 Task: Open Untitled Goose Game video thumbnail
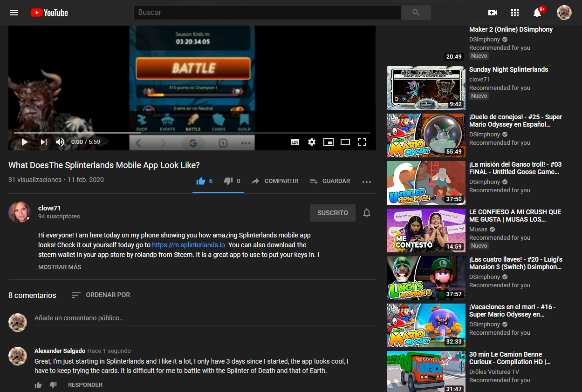426,183
